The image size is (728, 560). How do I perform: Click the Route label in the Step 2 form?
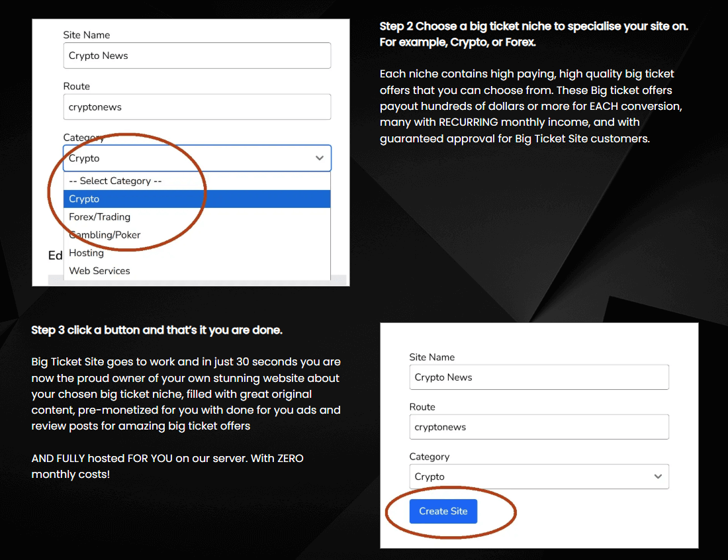[x=77, y=87]
